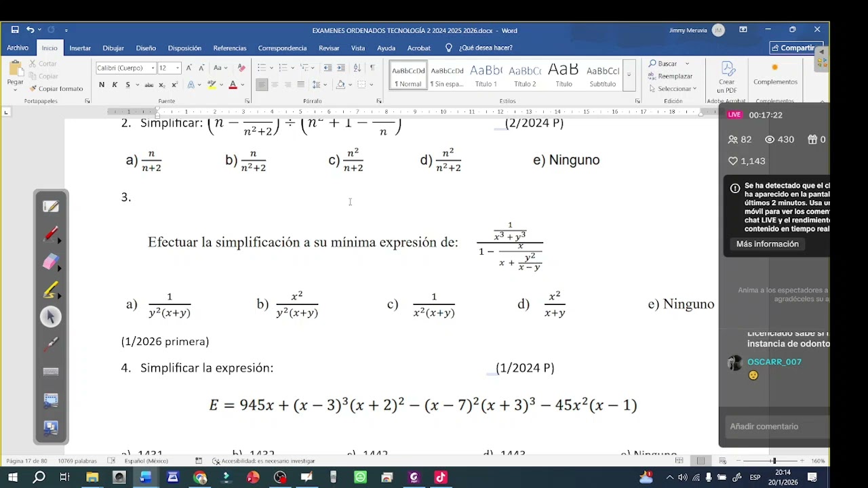Open line spacing options dropdown

318,85
